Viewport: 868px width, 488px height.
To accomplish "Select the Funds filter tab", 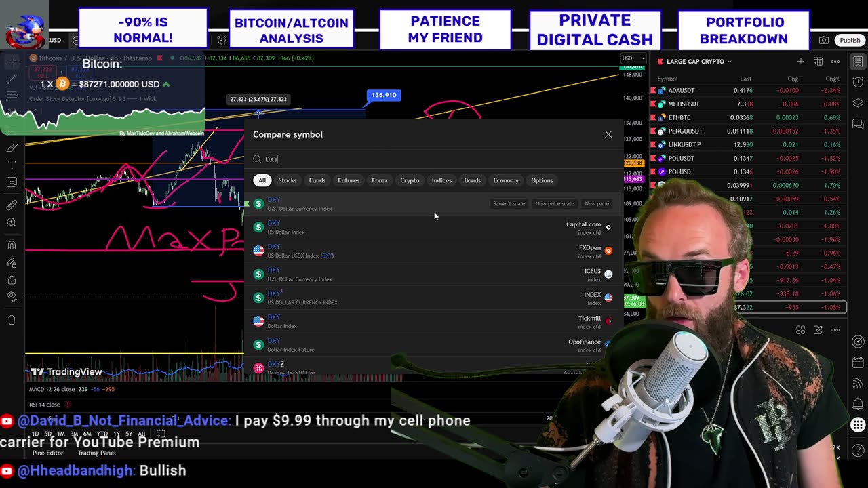I will (x=317, y=180).
